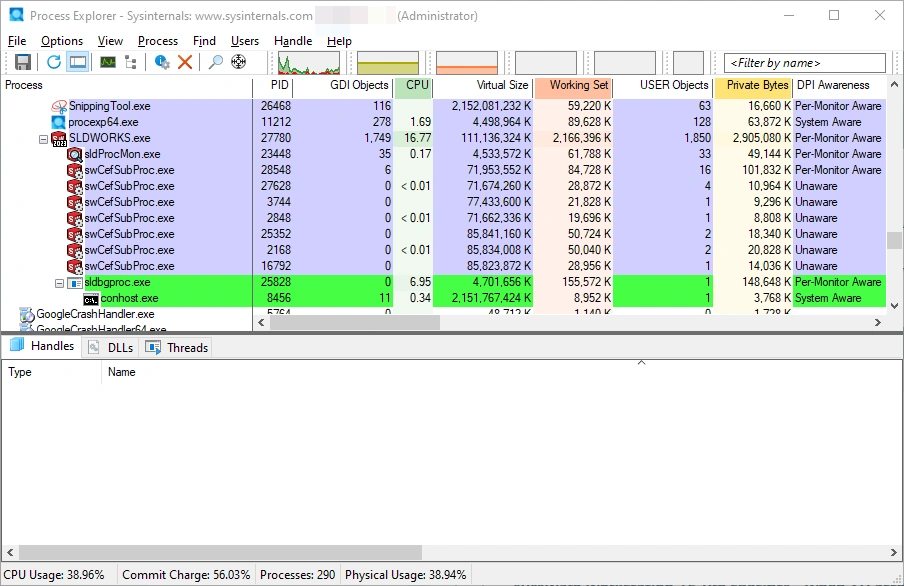Viewport: 904px width, 586px height.
Task: Click icon of swCefSubProc.exe PID 27628
Action: (x=74, y=187)
